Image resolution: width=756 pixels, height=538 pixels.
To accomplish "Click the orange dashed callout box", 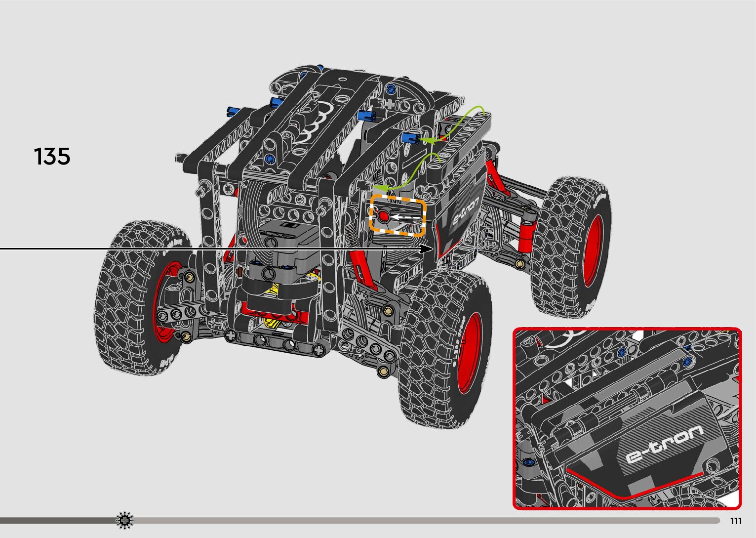I will pos(397,214).
